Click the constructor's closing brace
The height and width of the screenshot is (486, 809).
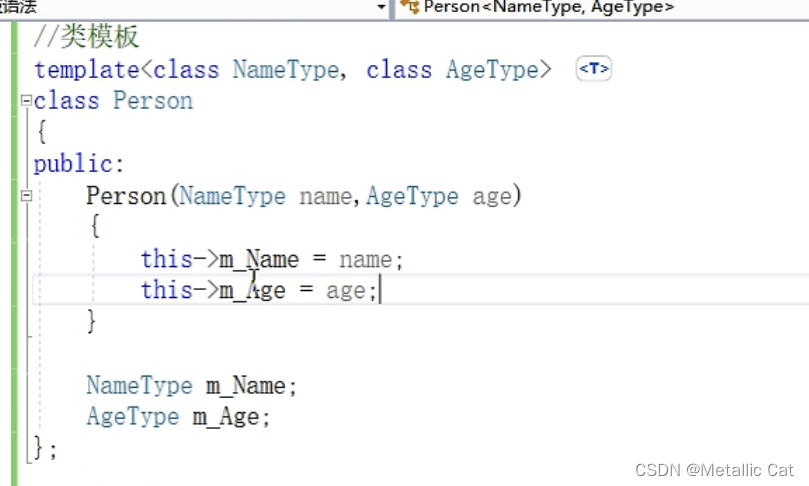tap(91, 321)
